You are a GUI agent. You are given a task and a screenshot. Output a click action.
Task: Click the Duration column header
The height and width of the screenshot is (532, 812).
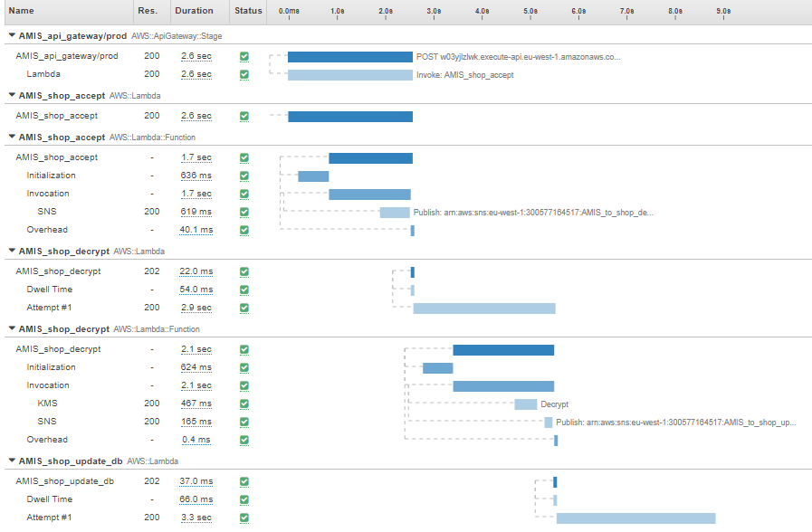(193, 11)
